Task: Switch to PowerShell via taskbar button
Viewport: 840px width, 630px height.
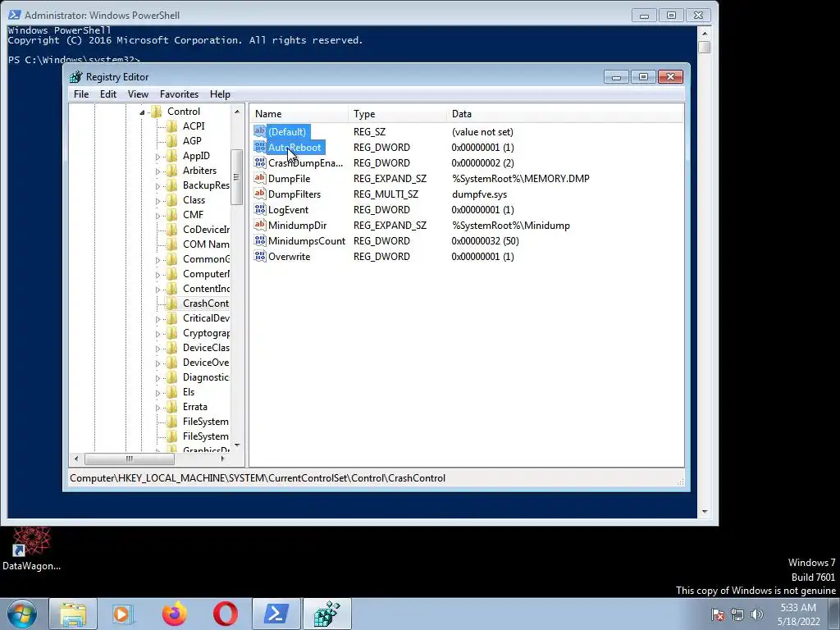Action: click(276, 614)
